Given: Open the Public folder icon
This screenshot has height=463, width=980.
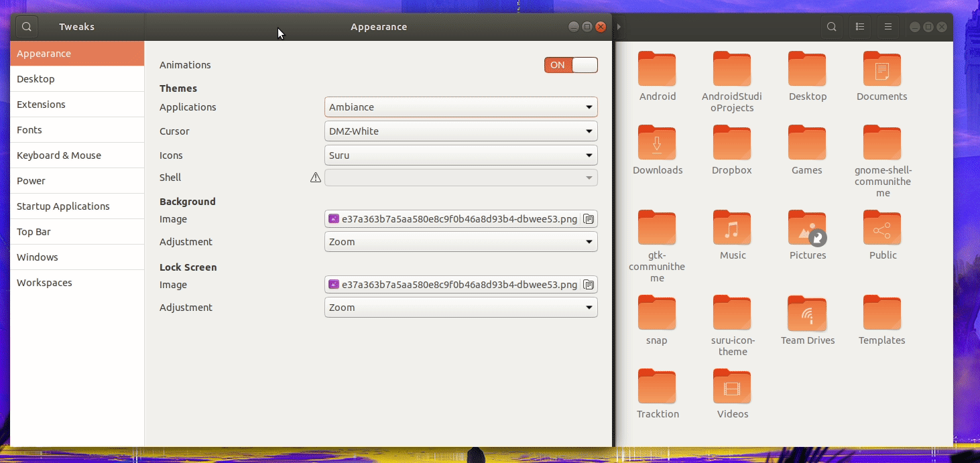Looking at the screenshot, I should click(882, 227).
